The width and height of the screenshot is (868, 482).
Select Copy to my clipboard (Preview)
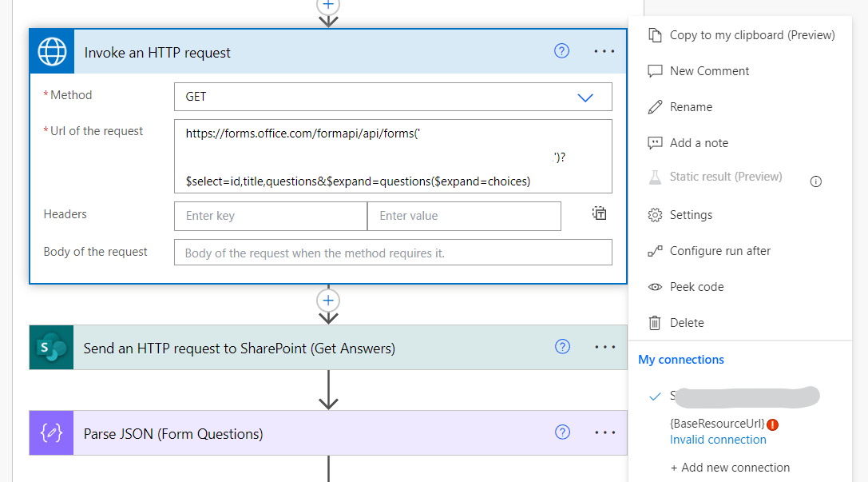751,35
